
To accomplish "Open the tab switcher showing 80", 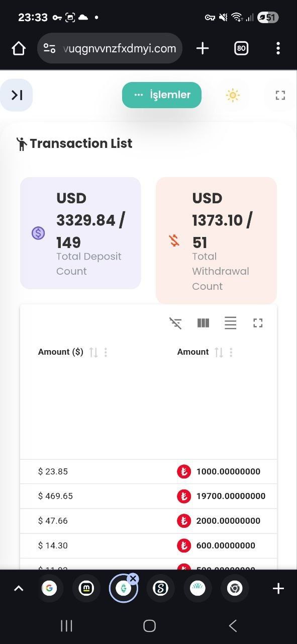I will pos(241,48).
